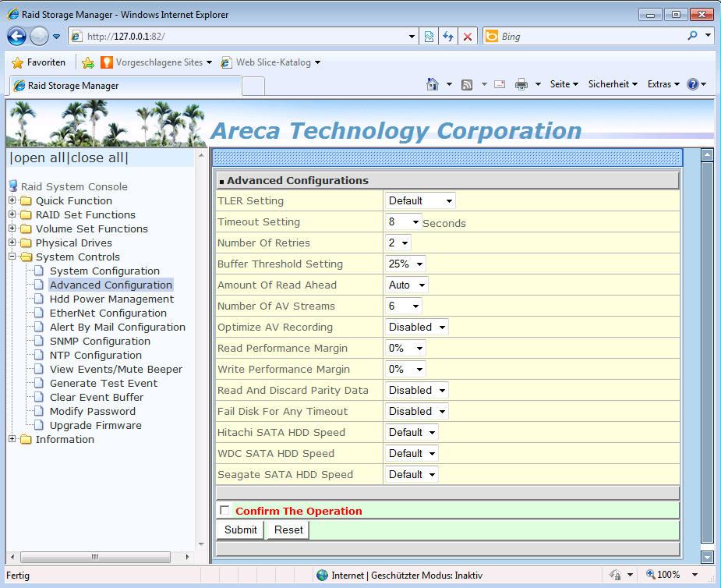The height and width of the screenshot is (588, 721).
Task: Click the Refresh page icon
Action: pos(448,37)
